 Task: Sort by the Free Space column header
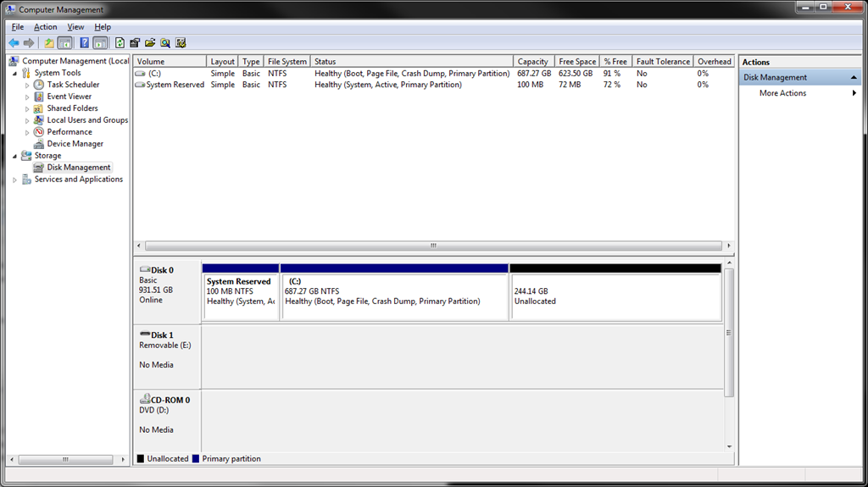576,62
